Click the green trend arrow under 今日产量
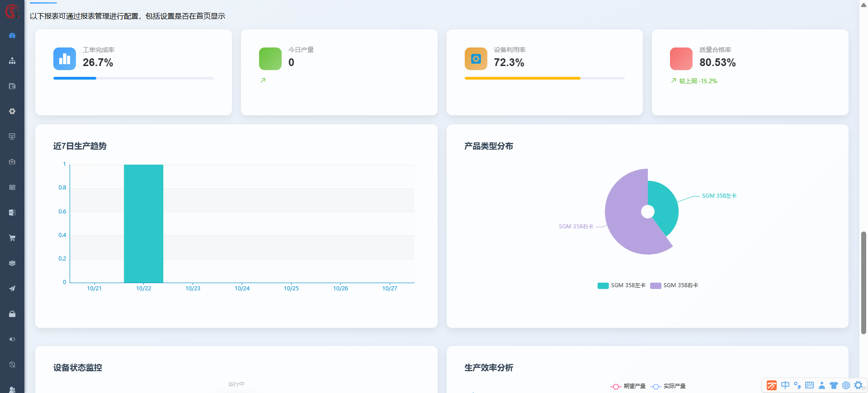The width and height of the screenshot is (868, 393). coord(263,80)
